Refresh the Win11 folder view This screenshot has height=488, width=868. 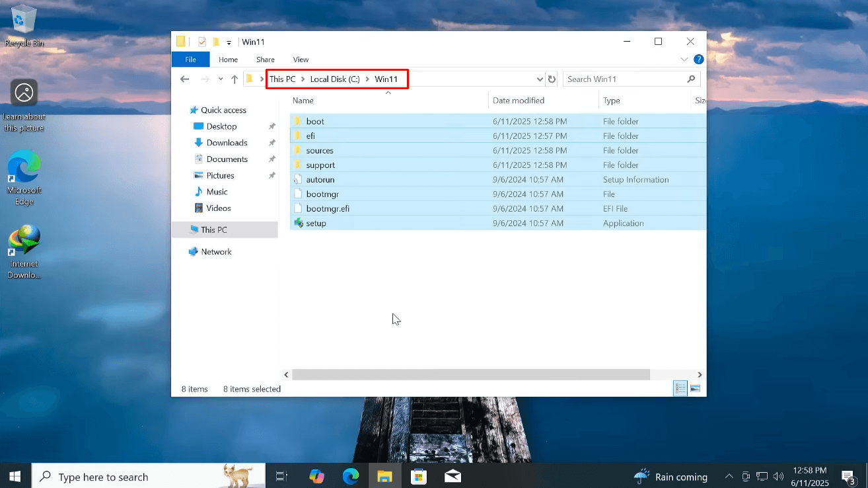[552, 79]
